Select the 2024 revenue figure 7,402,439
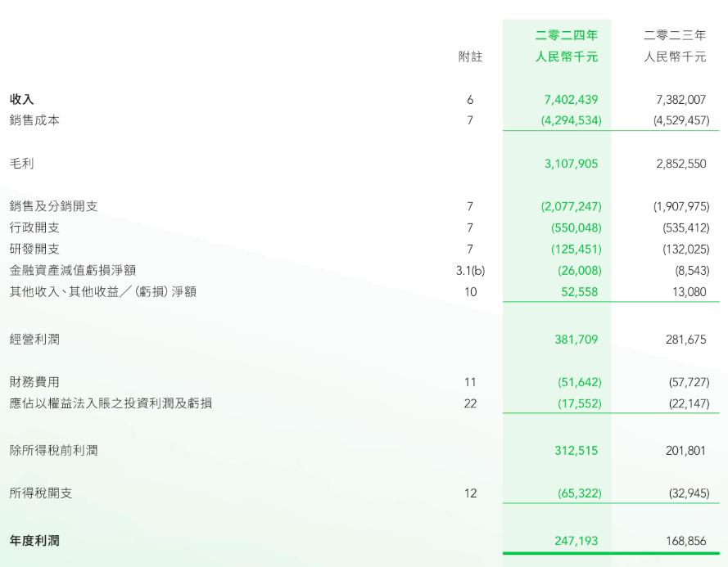Image resolution: width=728 pixels, height=567 pixels. click(x=571, y=100)
